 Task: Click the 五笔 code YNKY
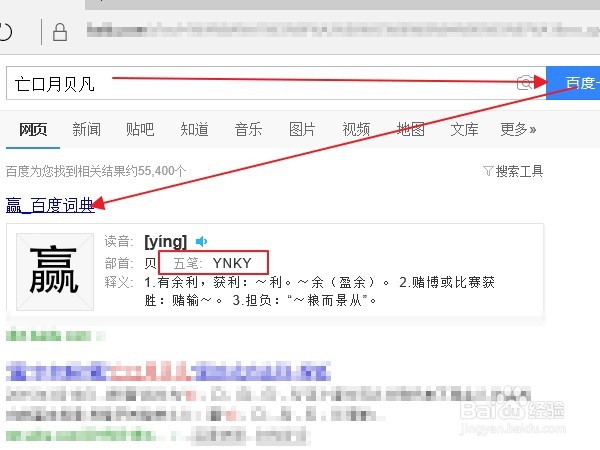click(232, 263)
